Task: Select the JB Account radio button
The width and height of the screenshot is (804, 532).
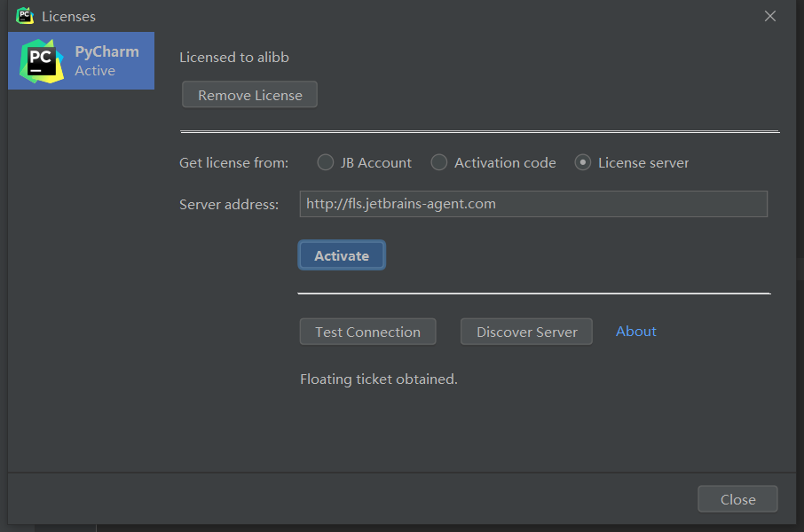Action: click(326, 162)
